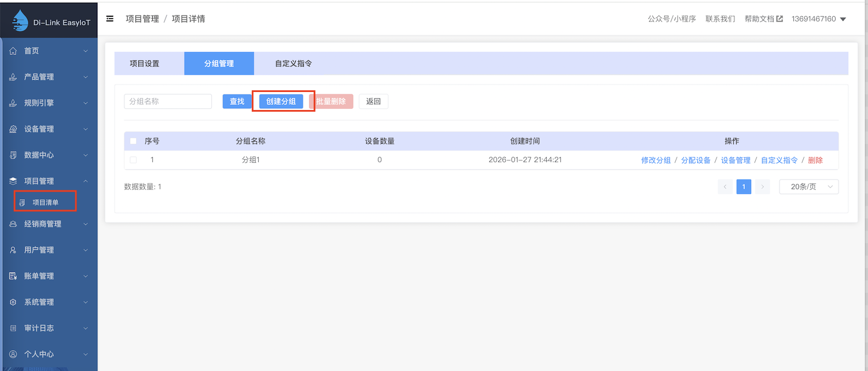The height and width of the screenshot is (371, 868).
Task: Click the sidebar collapse hamburger icon
Action: pyautogui.click(x=110, y=19)
